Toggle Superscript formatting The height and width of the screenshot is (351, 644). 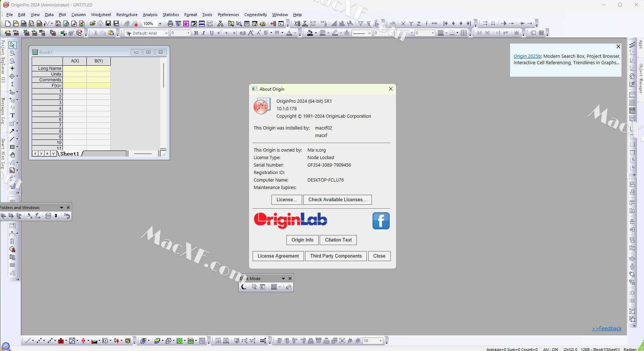[x=219, y=33]
